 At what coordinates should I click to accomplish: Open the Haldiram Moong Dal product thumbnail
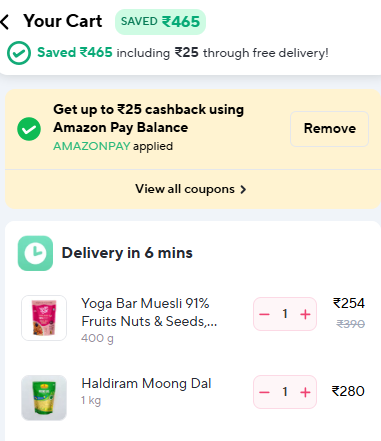click(44, 397)
